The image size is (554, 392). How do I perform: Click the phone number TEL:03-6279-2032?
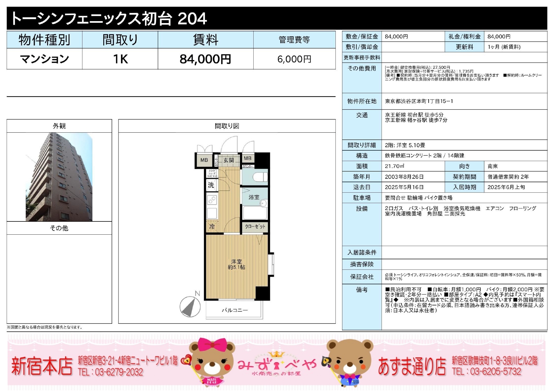[x=110, y=372]
